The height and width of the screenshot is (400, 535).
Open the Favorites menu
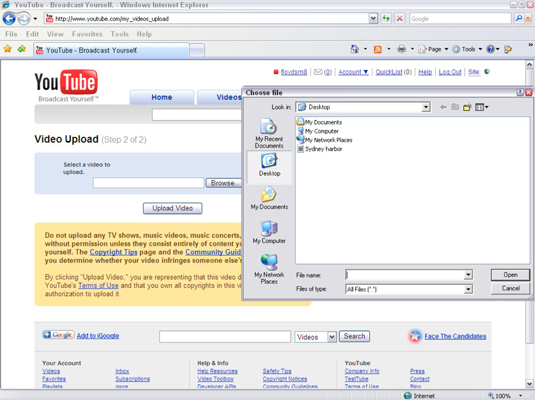tap(87, 34)
